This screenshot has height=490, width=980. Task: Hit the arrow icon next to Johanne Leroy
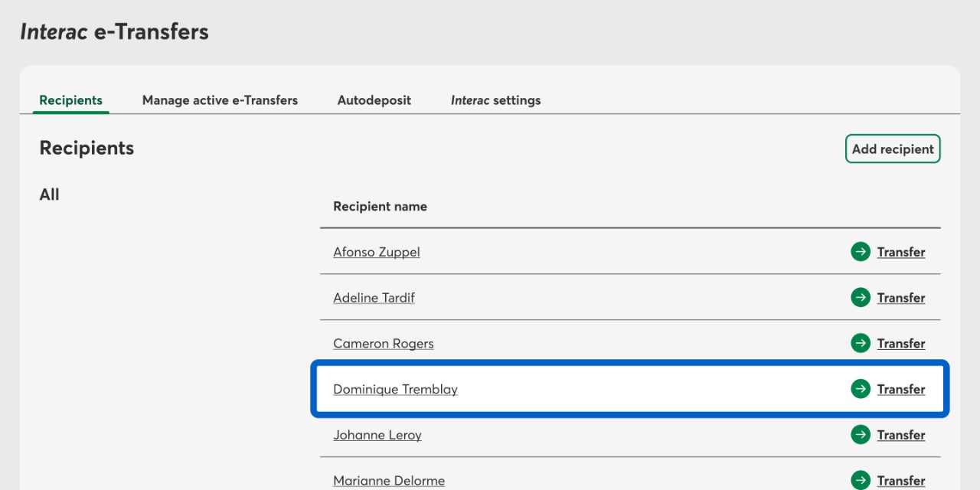tap(861, 435)
